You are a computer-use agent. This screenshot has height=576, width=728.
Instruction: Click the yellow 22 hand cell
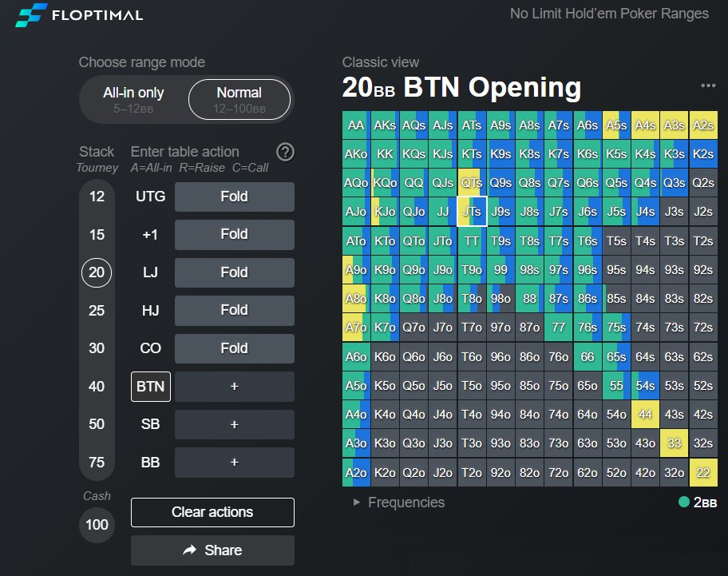tap(703, 473)
